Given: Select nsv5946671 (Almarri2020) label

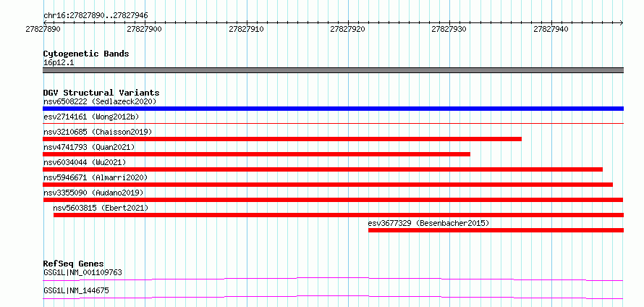Looking at the screenshot, I should pyautogui.click(x=96, y=177).
